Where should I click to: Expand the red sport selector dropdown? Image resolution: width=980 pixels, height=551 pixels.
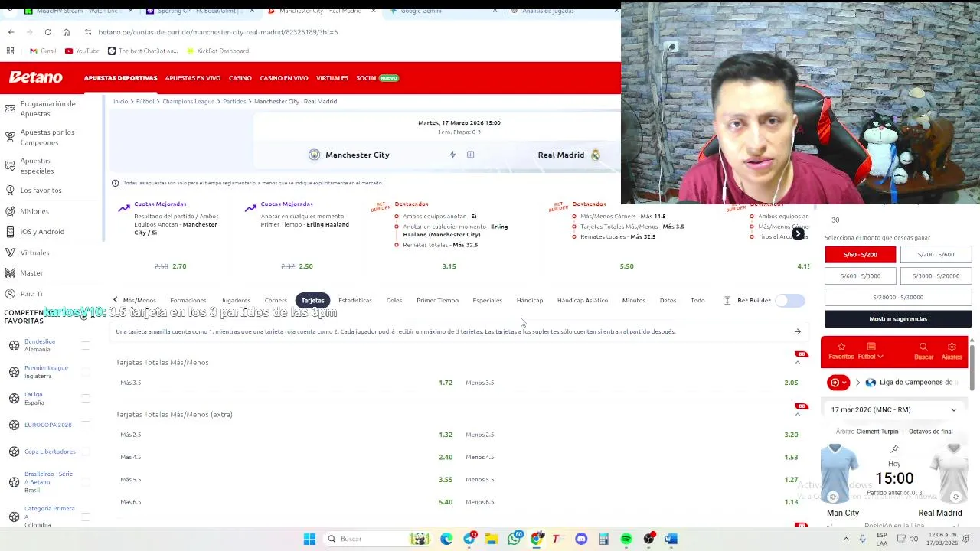click(x=838, y=383)
